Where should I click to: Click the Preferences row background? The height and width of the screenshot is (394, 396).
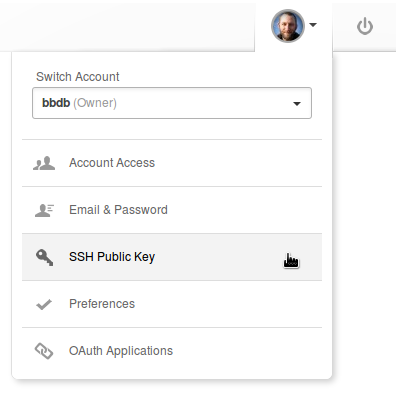click(x=172, y=304)
